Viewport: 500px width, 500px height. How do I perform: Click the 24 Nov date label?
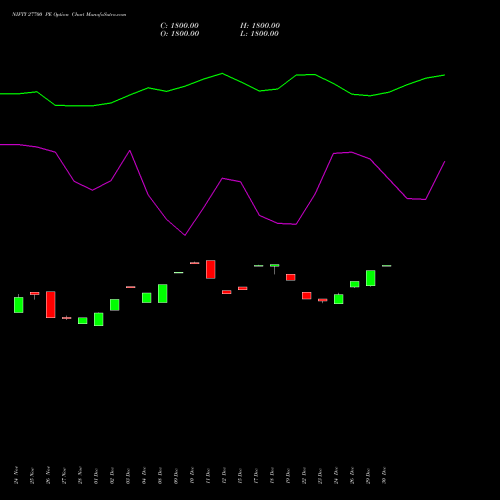tap(16, 475)
